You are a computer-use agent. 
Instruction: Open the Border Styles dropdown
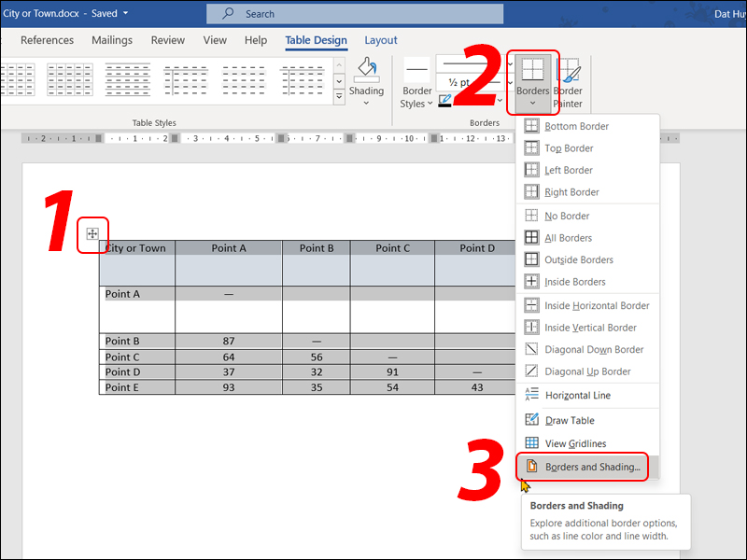tap(417, 97)
